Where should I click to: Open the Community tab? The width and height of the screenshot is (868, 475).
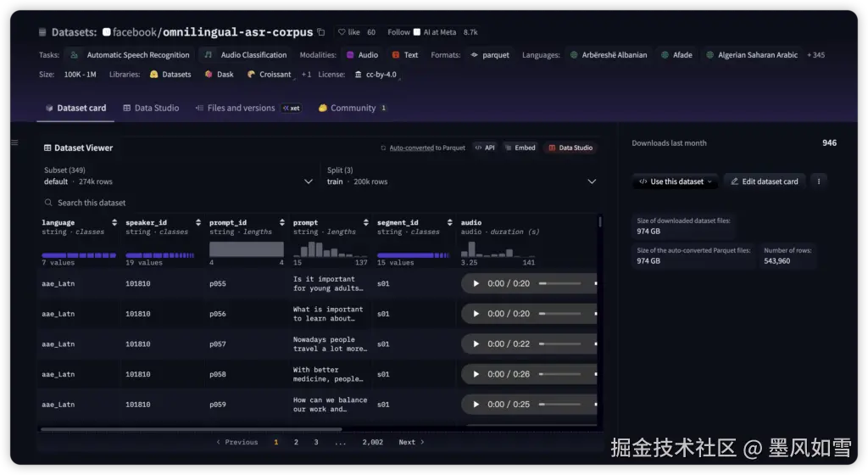352,108
